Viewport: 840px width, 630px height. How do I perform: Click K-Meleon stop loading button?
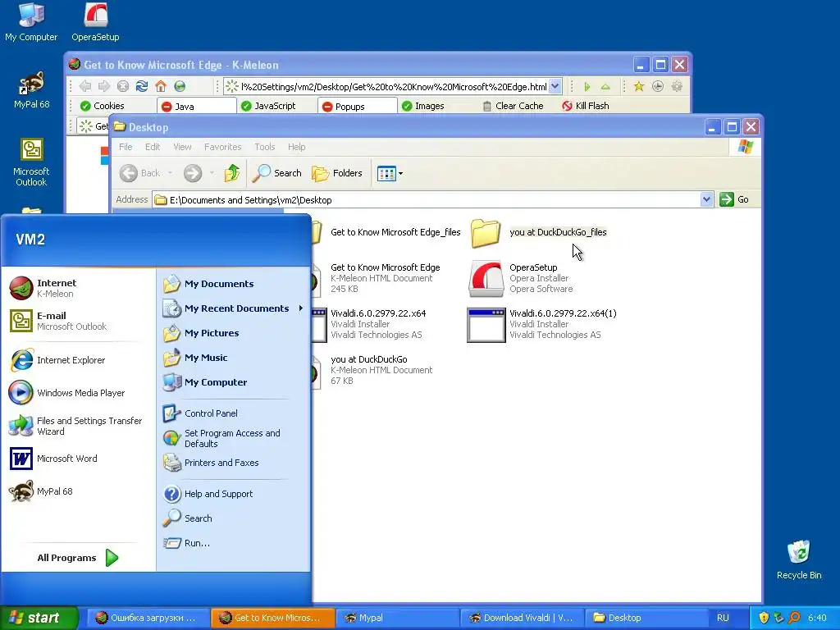pyautogui.click(x=123, y=86)
